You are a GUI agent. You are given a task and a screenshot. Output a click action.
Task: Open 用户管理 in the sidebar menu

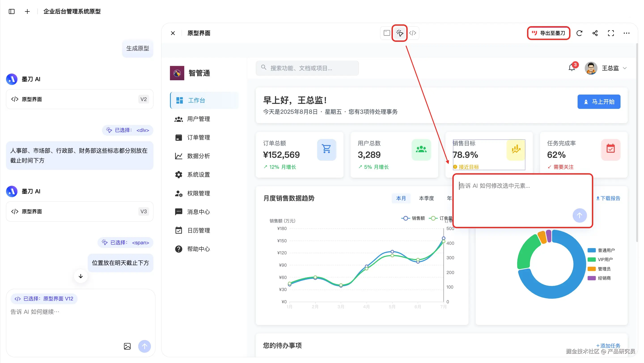click(198, 119)
